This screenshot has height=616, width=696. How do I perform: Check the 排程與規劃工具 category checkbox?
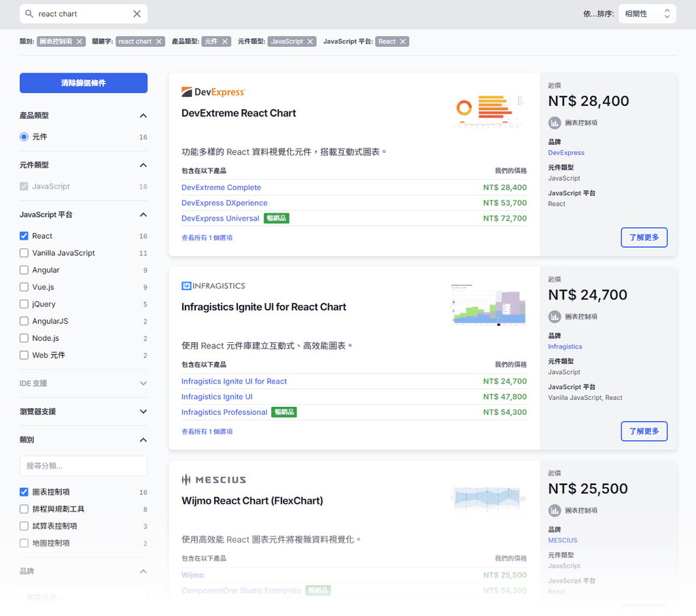tap(24, 509)
